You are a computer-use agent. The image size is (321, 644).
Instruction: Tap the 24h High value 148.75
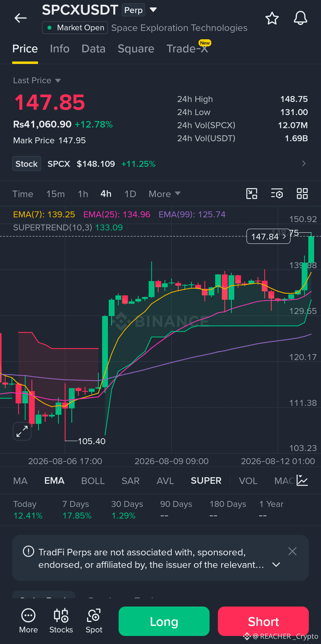pos(294,99)
